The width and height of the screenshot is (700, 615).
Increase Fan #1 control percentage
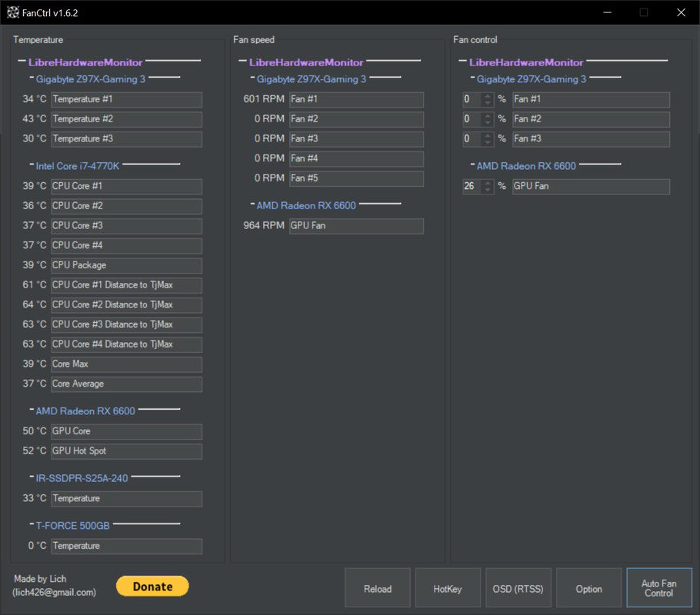coord(488,96)
